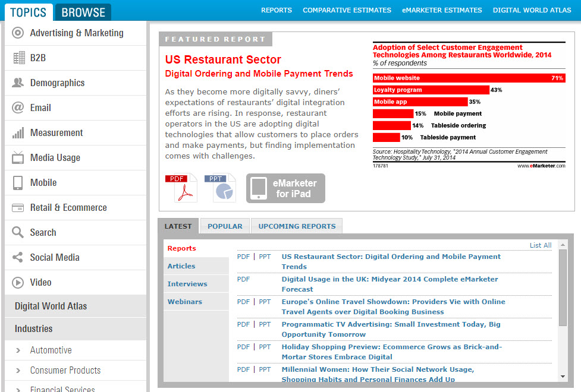Download featured report PPT icon
This screenshot has width=581, height=392.
click(221, 187)
